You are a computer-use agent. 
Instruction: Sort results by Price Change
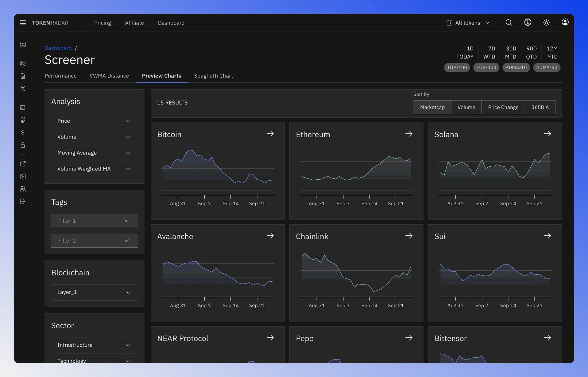pos(503,107)
